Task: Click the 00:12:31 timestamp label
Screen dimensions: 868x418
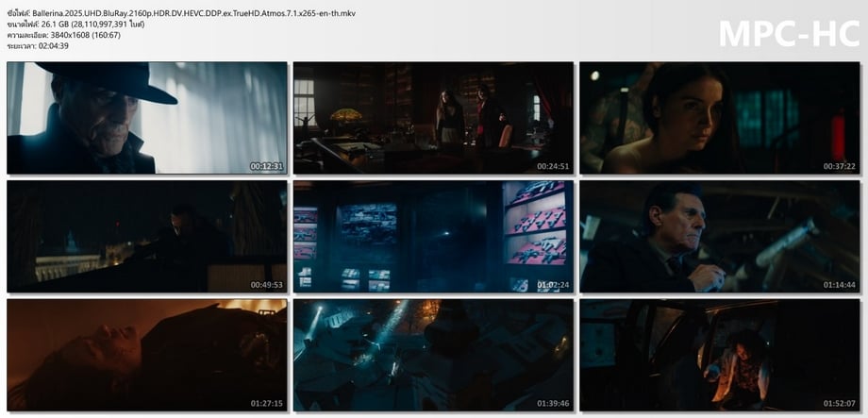Action: [266, 166]
